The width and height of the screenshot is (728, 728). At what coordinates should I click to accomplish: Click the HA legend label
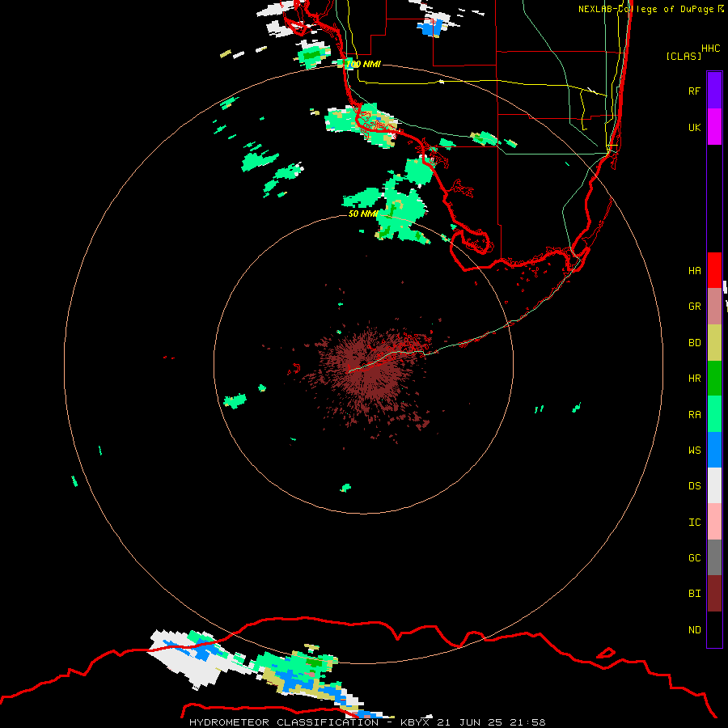coord(695,271)
